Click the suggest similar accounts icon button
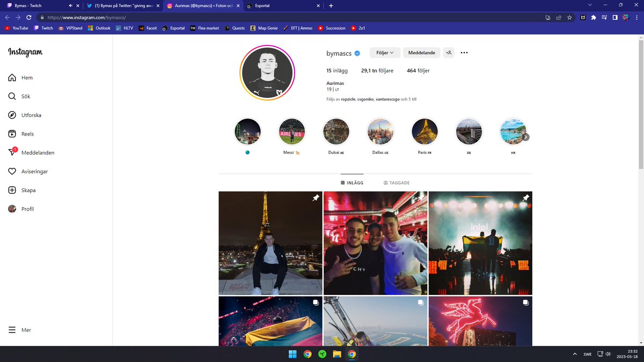 point(449,53)
